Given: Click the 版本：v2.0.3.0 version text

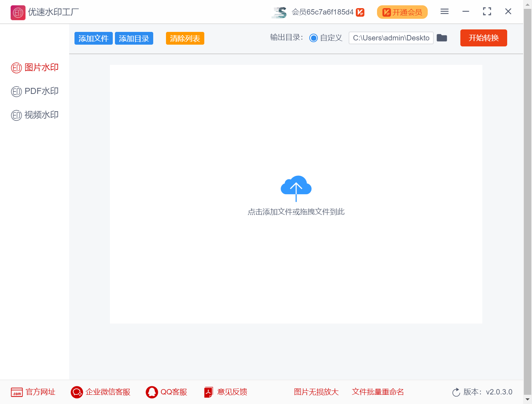Looking at the screenshot, I should (488, 392).
